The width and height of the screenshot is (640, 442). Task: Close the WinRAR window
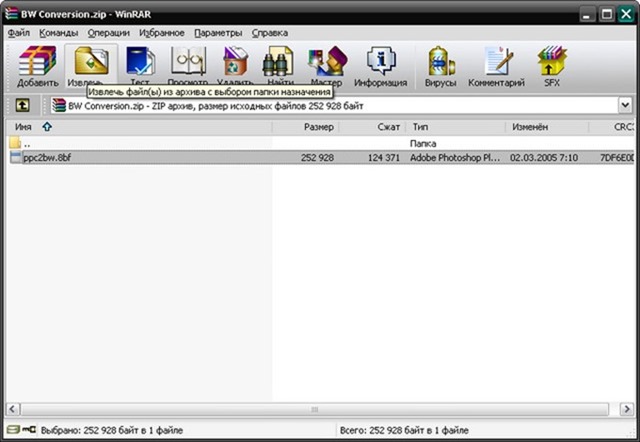click(x=626, y=14)
